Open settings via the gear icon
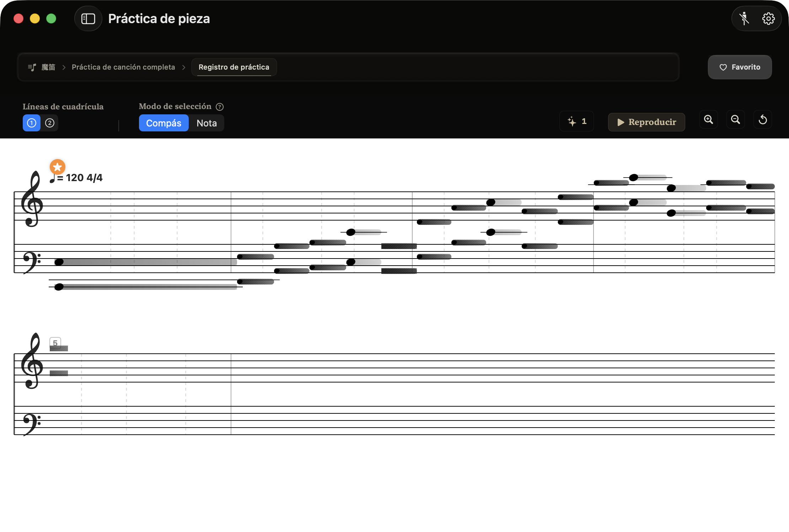The height and width of the screenshot is (532, 789). (x=768, y=18)
